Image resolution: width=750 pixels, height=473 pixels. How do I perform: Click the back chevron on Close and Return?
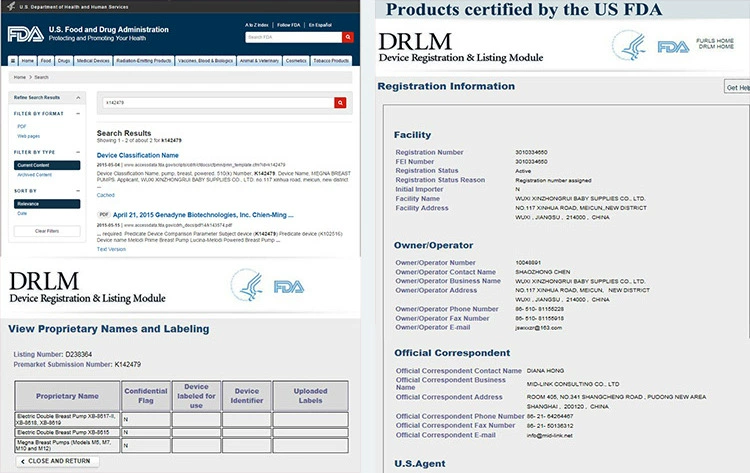coord(22,462)
